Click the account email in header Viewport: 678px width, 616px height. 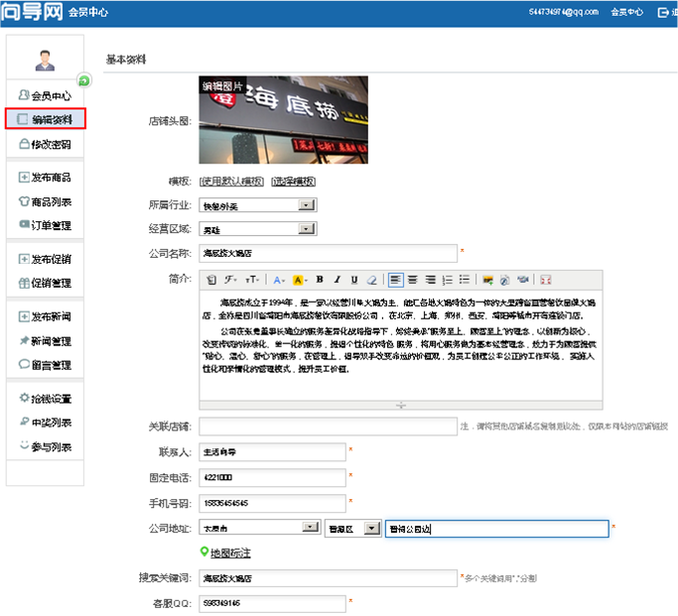point(564,12)
